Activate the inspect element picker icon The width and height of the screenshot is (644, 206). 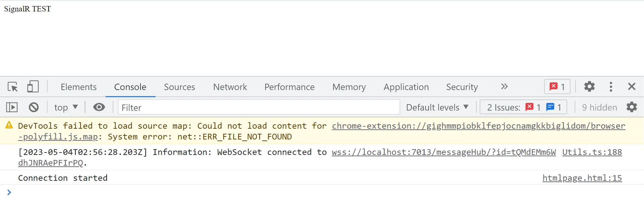[x=13, y=87]
